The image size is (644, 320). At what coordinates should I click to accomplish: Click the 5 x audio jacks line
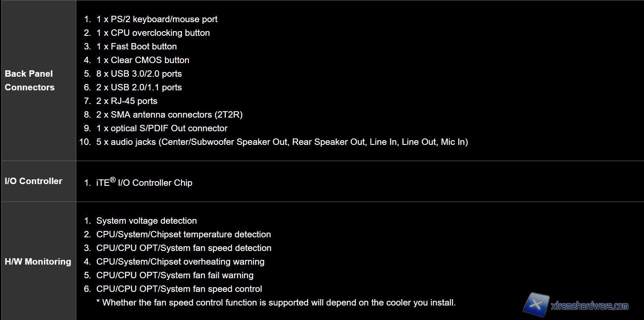282,142
